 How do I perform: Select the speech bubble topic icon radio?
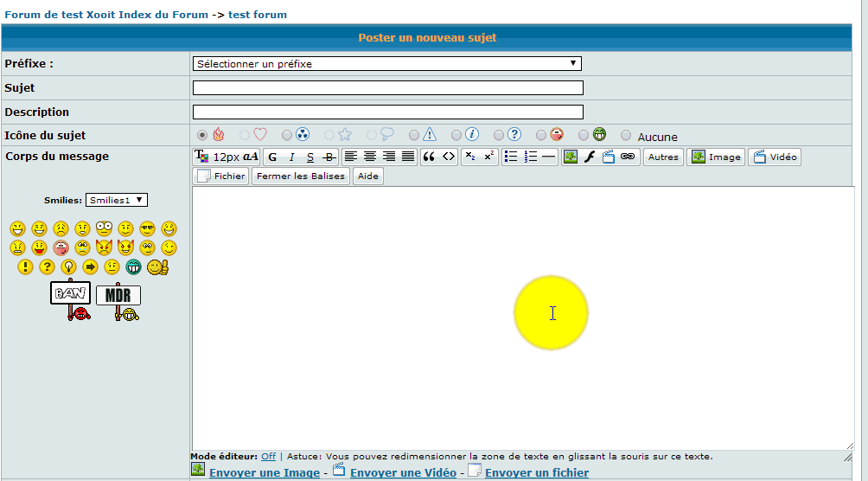coord(372,135)
